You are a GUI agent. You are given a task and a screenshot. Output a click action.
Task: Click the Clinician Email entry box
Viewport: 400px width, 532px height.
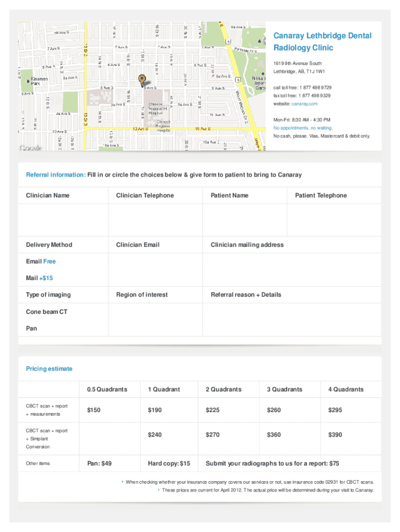point(155,269)
